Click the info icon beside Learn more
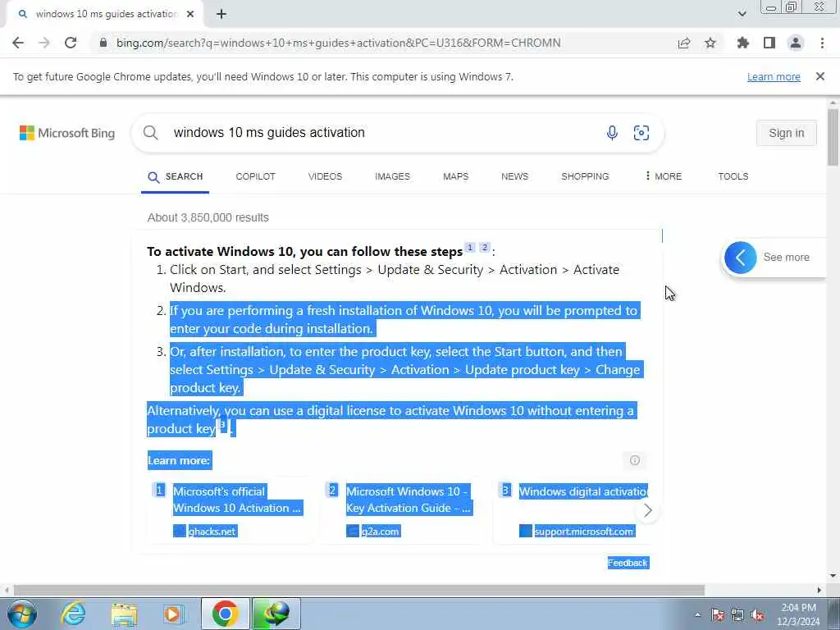 (635, 460)
